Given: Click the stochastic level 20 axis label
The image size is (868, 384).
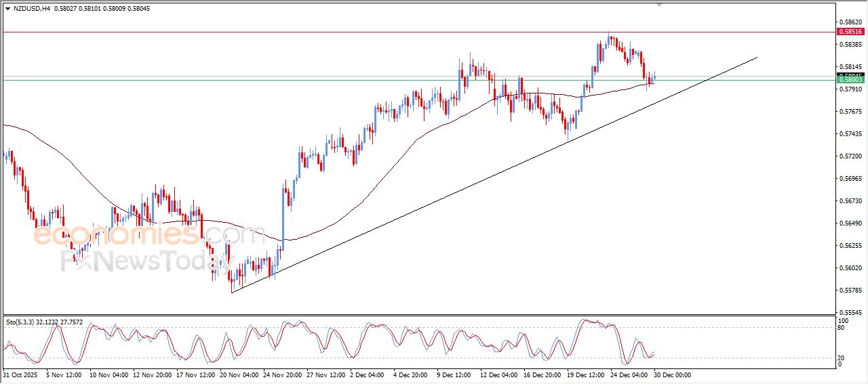Looking at the screenshot, I should (x=843, y=357).
